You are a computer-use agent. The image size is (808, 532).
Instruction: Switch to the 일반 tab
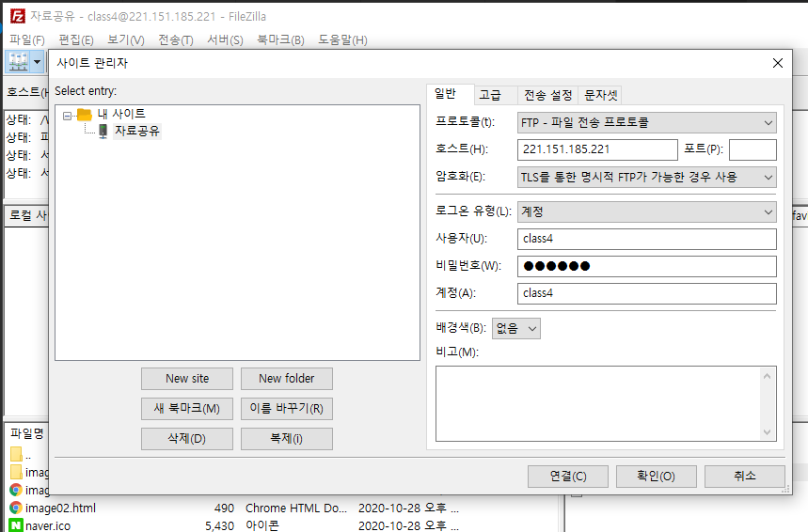point(445,94)
